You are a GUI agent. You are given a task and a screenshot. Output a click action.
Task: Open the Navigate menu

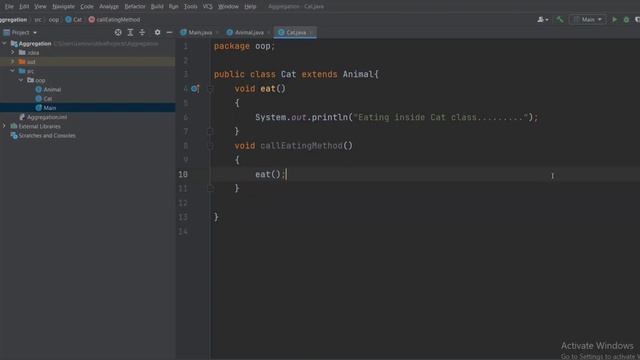[x=63, y=7]
